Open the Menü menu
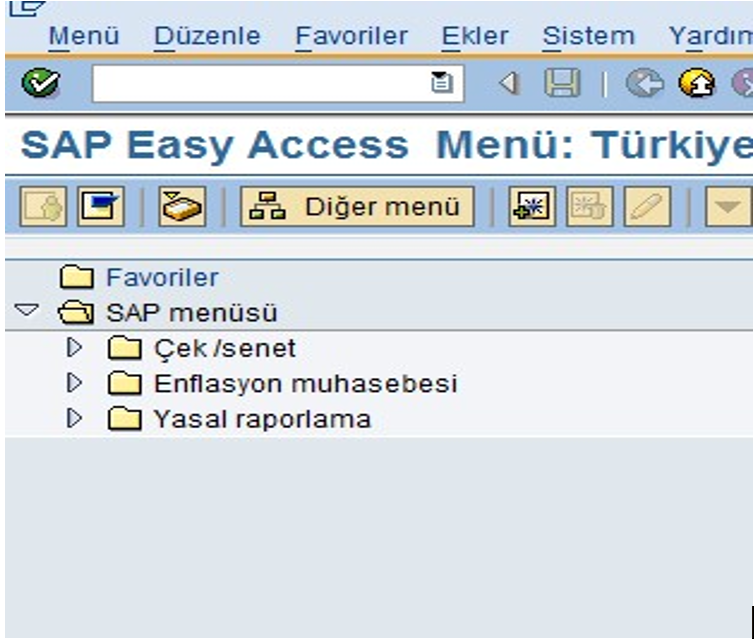Viewport: 756px width, 642px height. click(x=84, y=36)
